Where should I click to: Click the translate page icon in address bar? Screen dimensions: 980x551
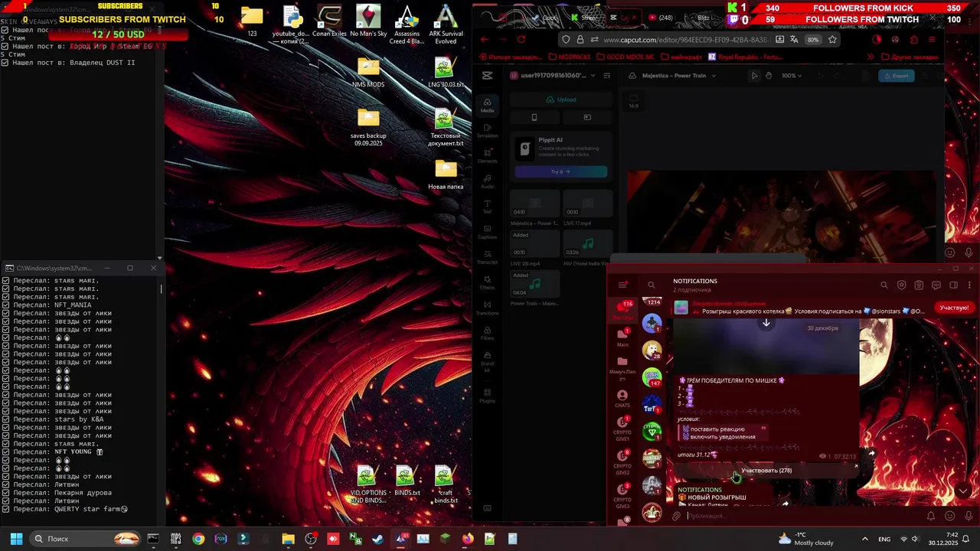(795, 39)
